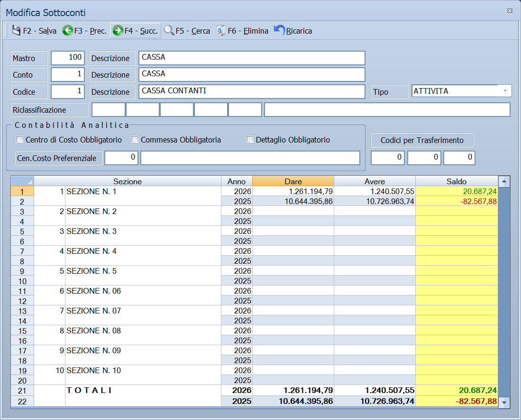Click the Cen.Costo Preferenziale number field
Screen dimensions: 521x420
click(121, 158)
